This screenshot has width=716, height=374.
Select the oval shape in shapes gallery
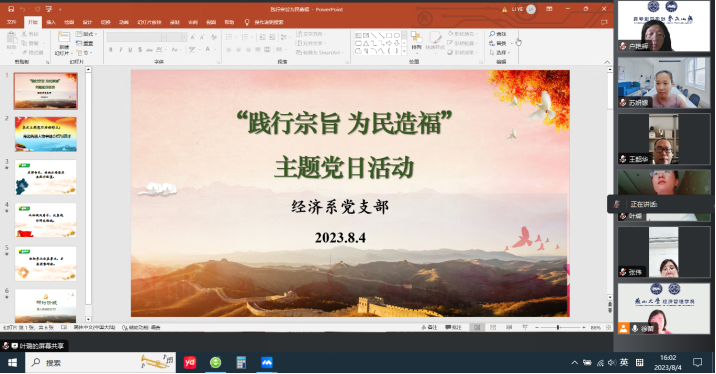pos(396,35)
